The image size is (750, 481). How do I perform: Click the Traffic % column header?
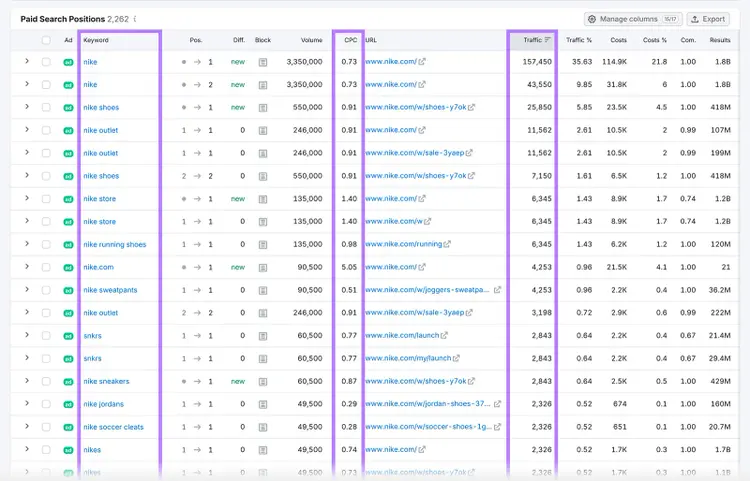click(x=579, y=40)
